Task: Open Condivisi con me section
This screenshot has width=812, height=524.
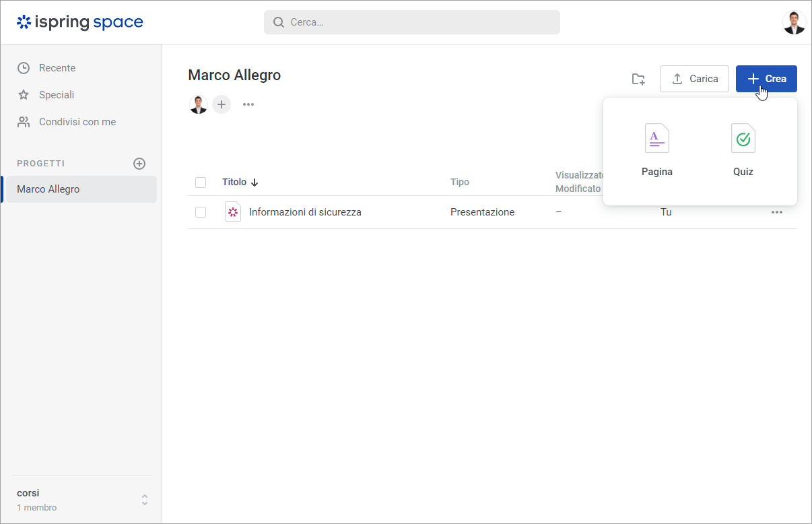Action: [77, 122]
